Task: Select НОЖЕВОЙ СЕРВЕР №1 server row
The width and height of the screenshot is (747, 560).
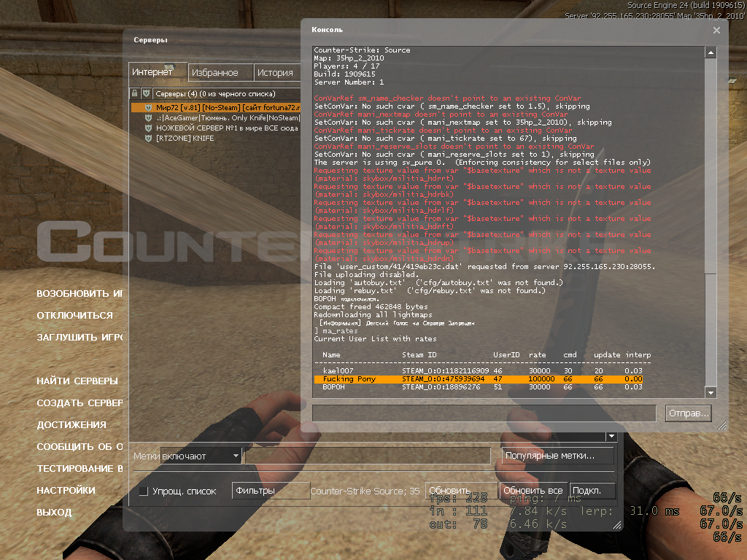Action: 215,128
